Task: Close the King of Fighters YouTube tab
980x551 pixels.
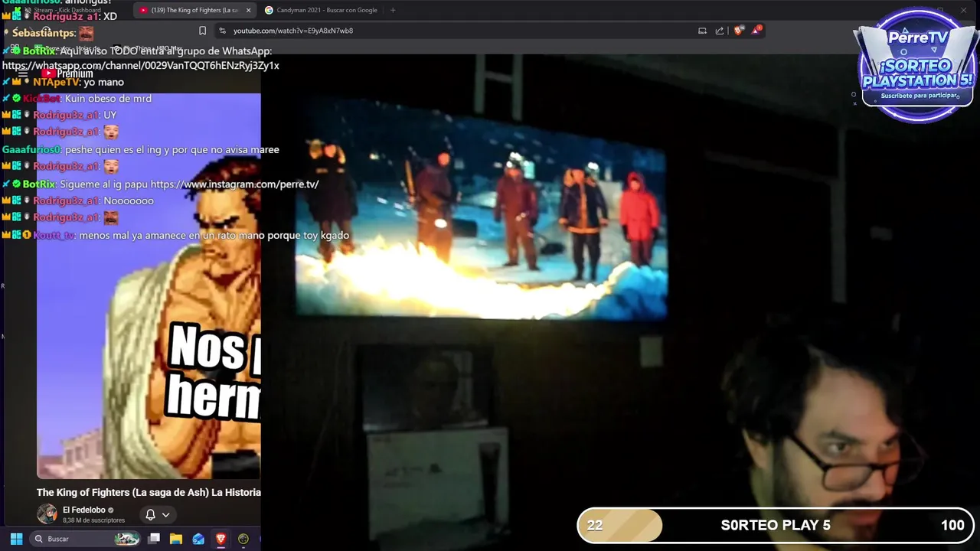Action: click(x=248, y=10)
